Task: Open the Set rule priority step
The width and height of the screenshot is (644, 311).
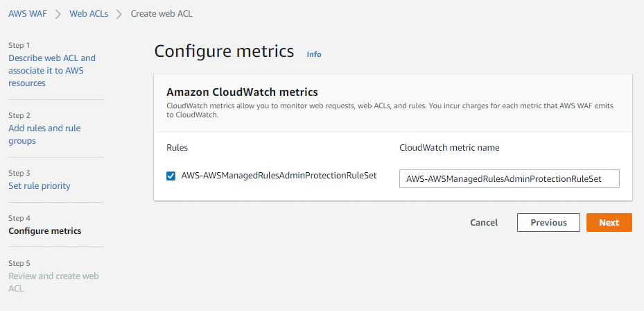Action: 40,185
